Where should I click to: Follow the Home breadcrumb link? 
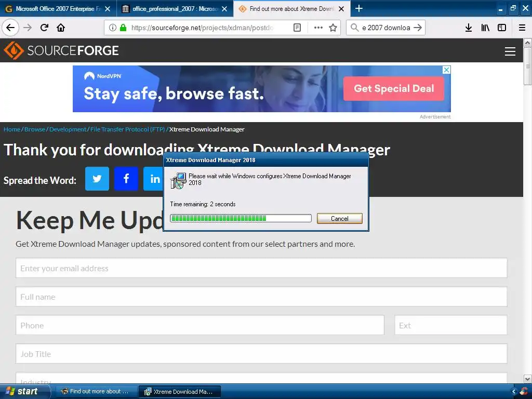click(12, 129)
